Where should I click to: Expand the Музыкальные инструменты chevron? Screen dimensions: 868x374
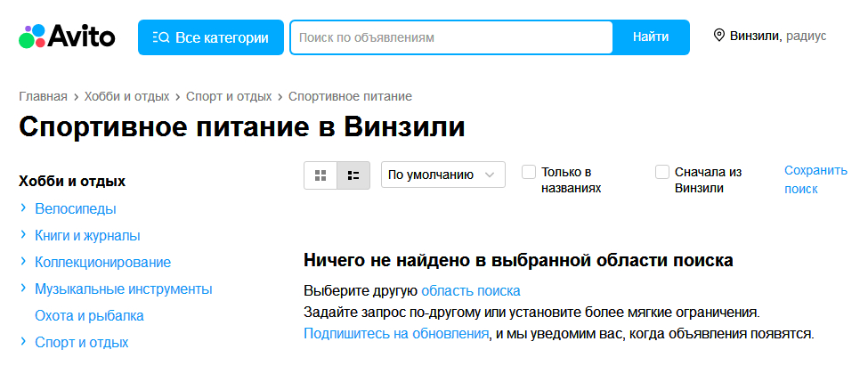click(x=23, y=289)
